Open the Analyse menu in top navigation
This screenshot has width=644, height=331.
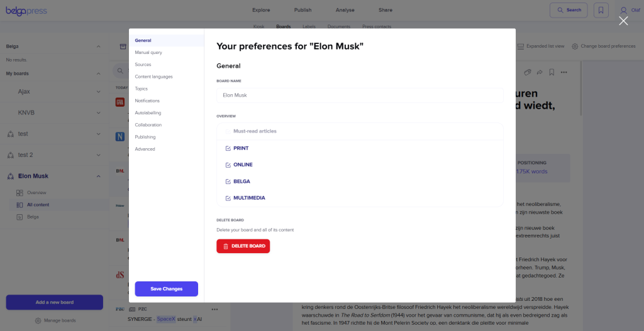pos(346,10)
